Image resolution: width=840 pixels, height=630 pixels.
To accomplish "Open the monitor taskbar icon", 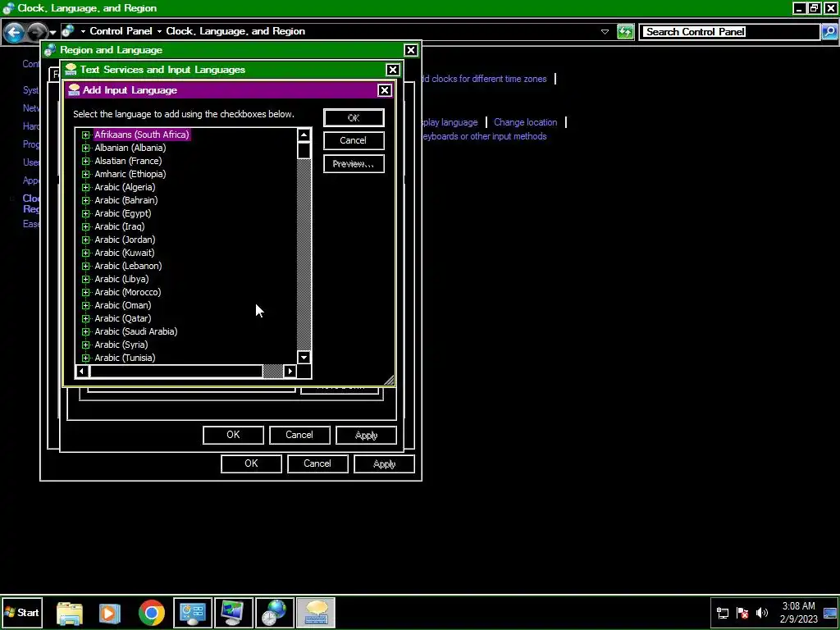I will 234,613.
